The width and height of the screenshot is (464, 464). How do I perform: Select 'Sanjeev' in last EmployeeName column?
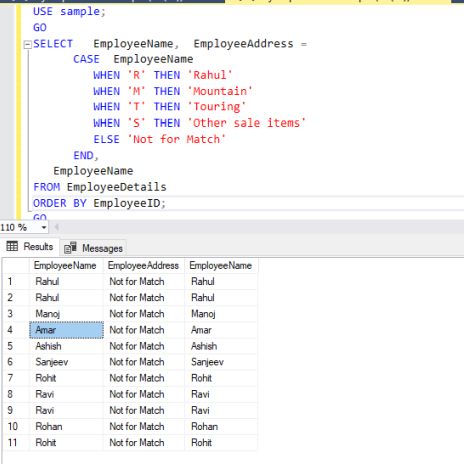221,362
